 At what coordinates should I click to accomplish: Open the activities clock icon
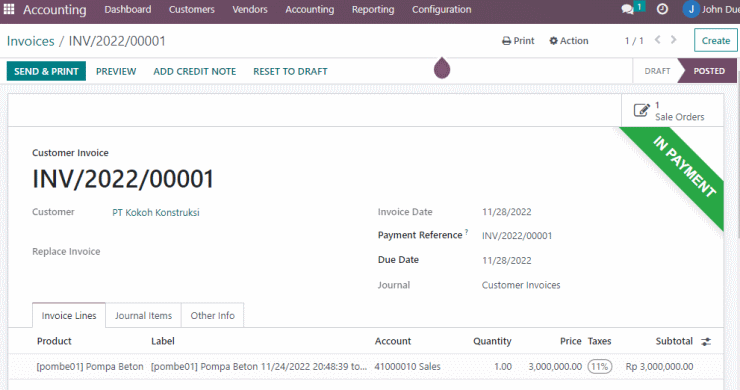(x=662, y=9)
